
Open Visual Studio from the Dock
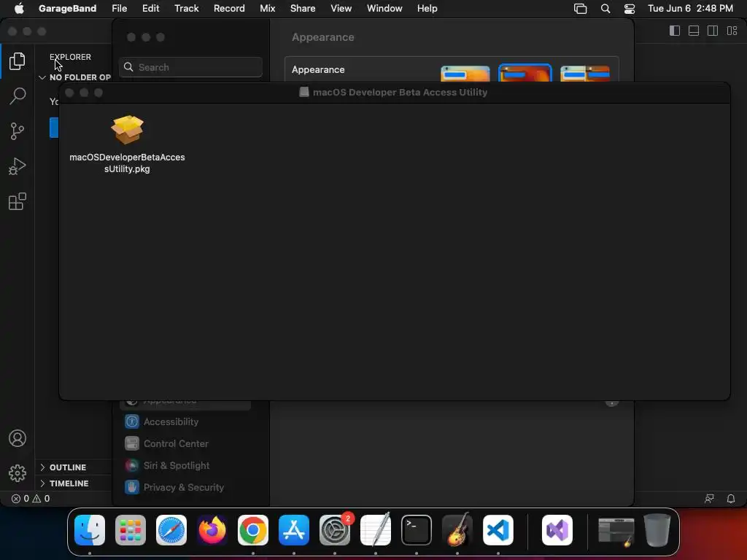pyautogui.click(x=557, y=530)
